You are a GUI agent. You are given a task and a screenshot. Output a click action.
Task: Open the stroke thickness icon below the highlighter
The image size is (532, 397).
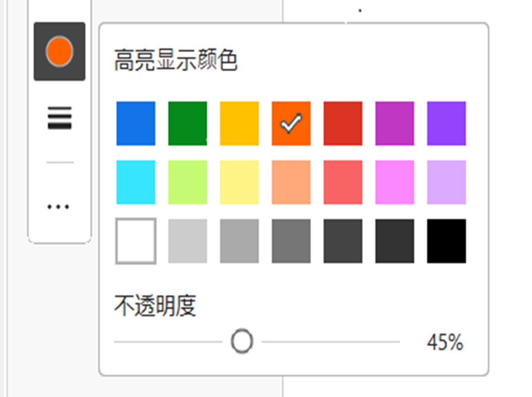tap(59, 117)
